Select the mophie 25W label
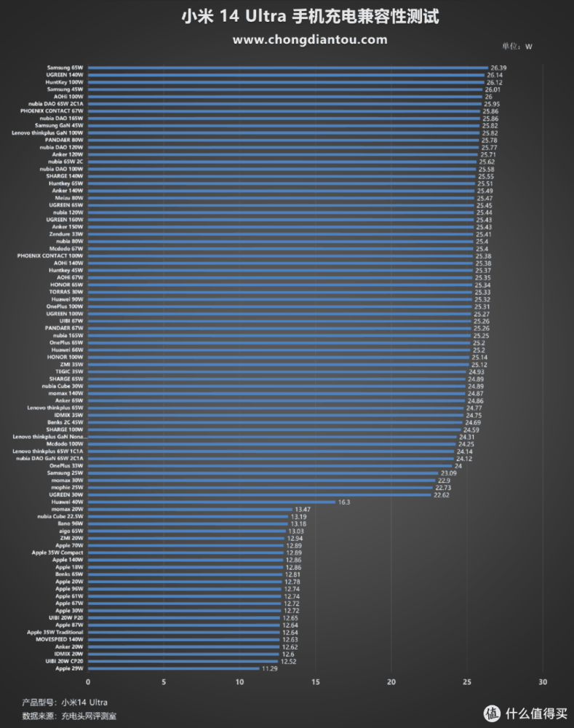574x728 pixels. tap(68, 487)
